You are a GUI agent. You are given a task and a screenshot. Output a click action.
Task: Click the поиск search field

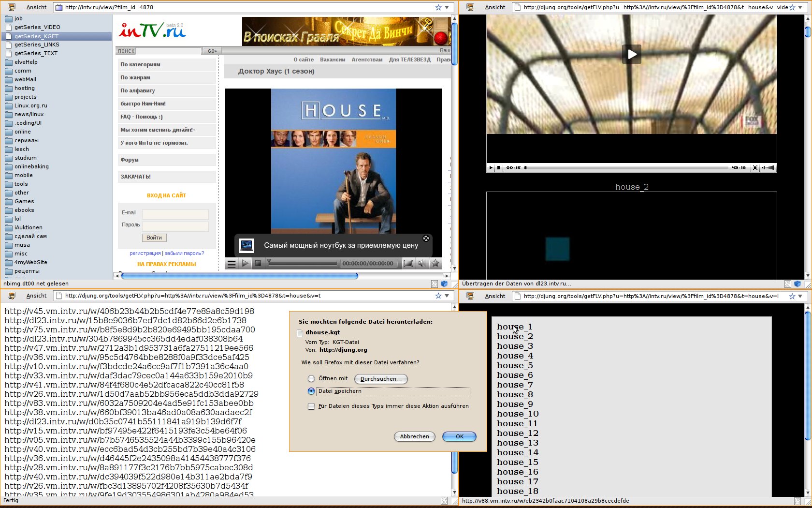pos(168,51)
